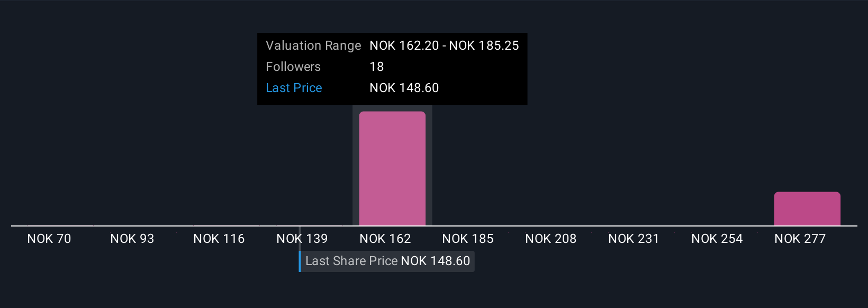Click the tall pink valuation bar
868x308 pixels.
pyautogui.click(x=392, y=168)
